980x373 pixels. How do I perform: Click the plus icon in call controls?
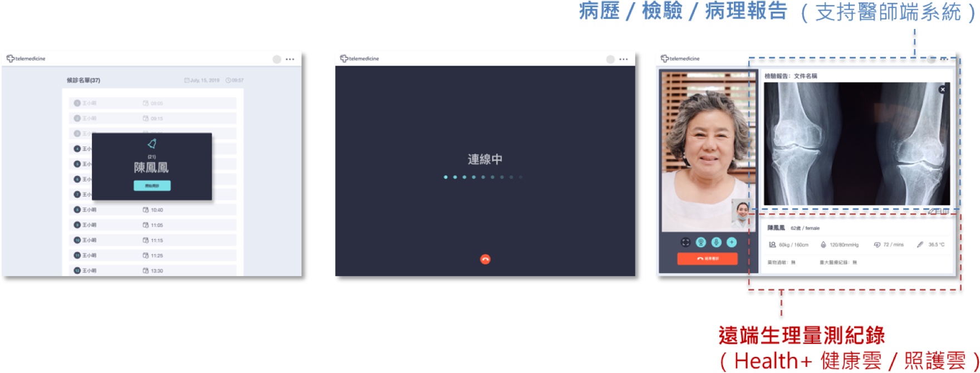[x=732, y=242]
